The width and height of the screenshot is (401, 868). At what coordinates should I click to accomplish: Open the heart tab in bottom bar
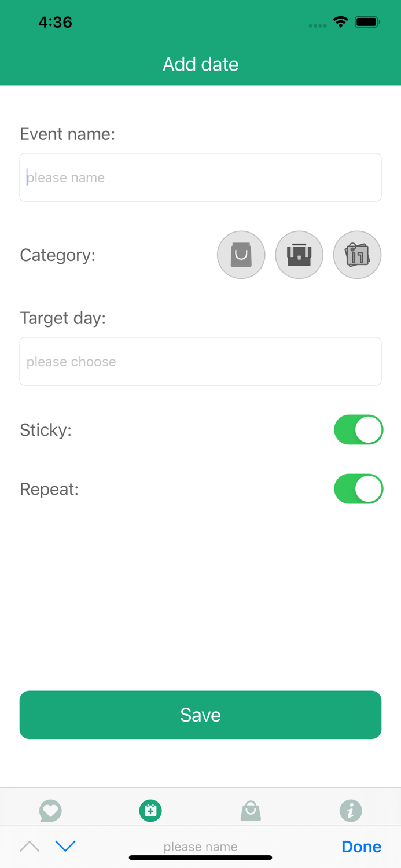pos(50,810)
